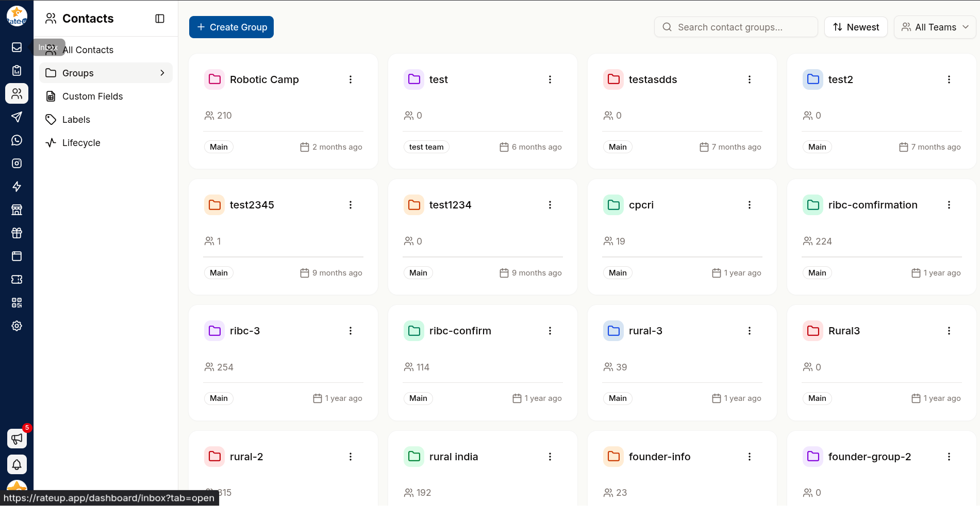Open options menu for test2345 group
The image size is (980, 517).
pyautogui.click(x=351, y=205)
